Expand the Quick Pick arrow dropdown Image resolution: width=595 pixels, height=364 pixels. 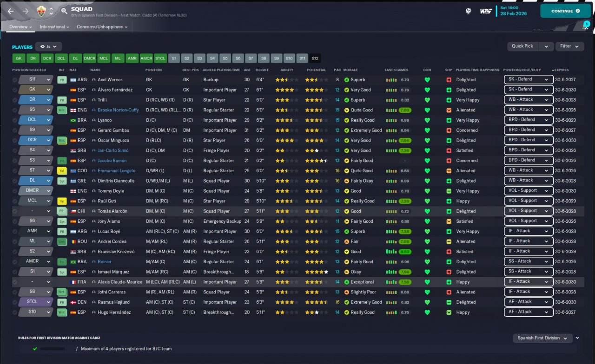[547, 46]
